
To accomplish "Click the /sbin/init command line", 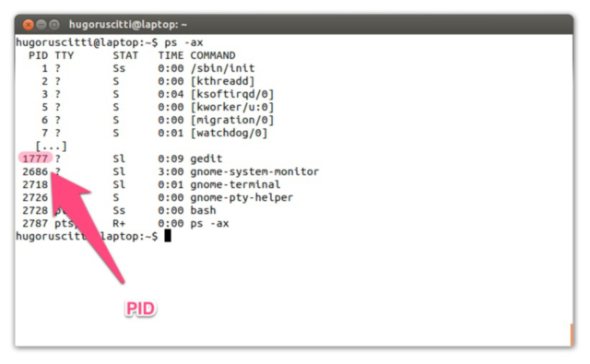I will tap(222, 68).
